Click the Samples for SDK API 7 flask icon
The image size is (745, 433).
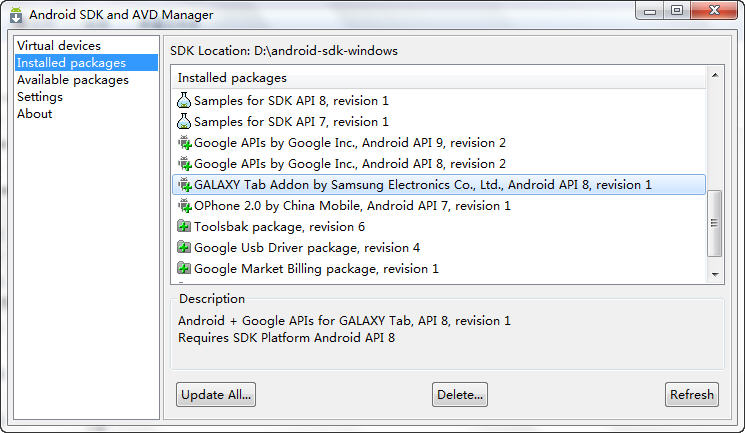click(x=184, y=121)
